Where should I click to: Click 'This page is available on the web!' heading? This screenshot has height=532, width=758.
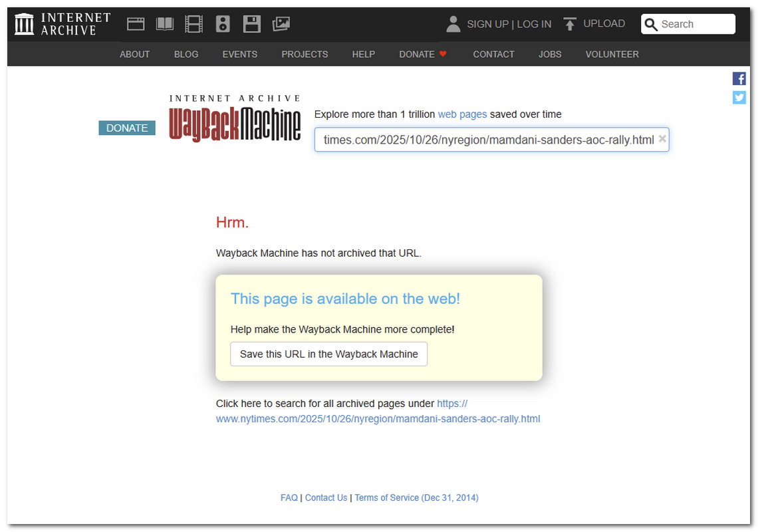[x=345, y=299]
